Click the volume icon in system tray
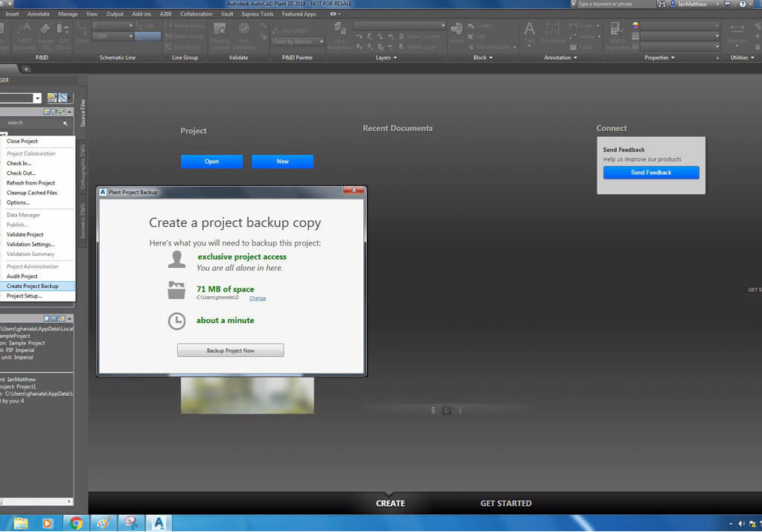762x532 pixels. click(741, 524)
